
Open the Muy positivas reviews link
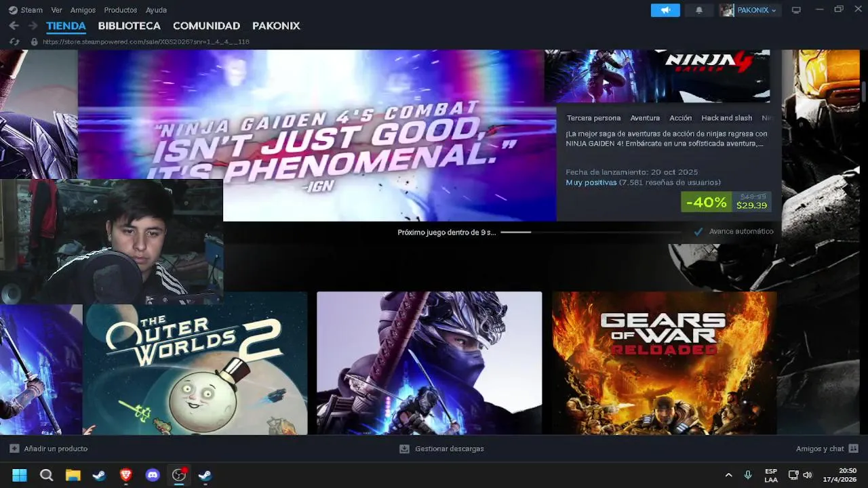[x=591, y=182]
